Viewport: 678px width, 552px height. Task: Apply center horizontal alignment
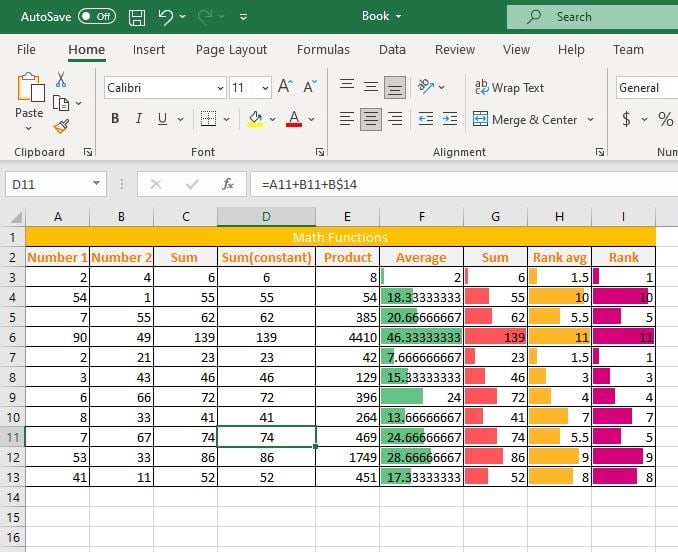click(371, 119)
